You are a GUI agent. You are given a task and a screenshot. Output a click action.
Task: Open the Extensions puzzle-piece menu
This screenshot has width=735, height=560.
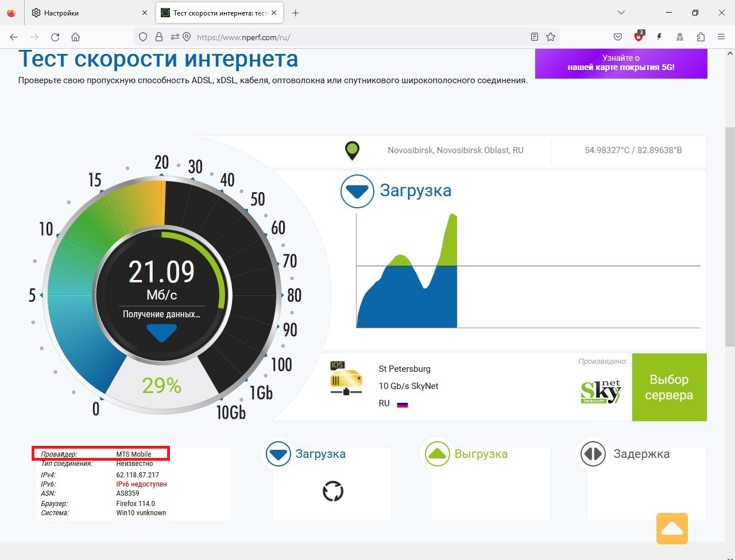[701, 37]
